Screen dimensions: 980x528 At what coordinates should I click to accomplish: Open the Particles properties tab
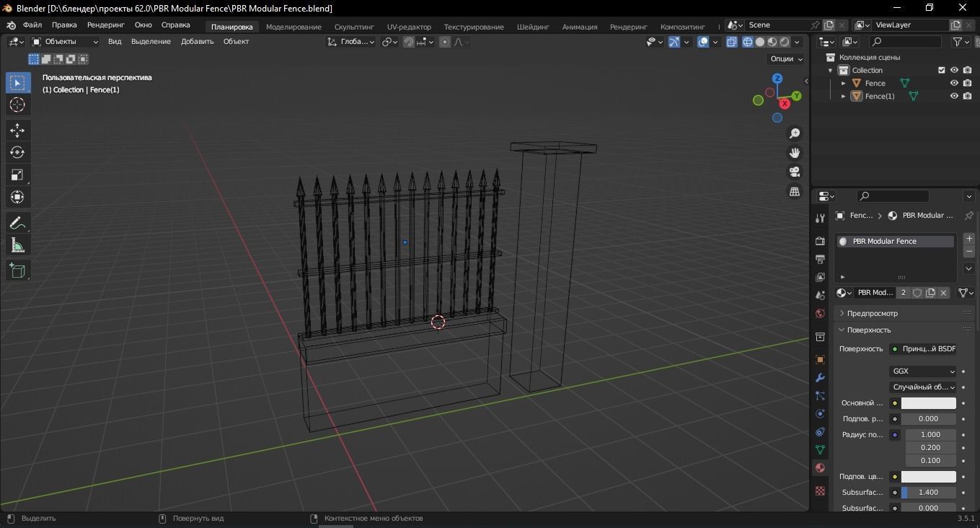click(820, 395)
